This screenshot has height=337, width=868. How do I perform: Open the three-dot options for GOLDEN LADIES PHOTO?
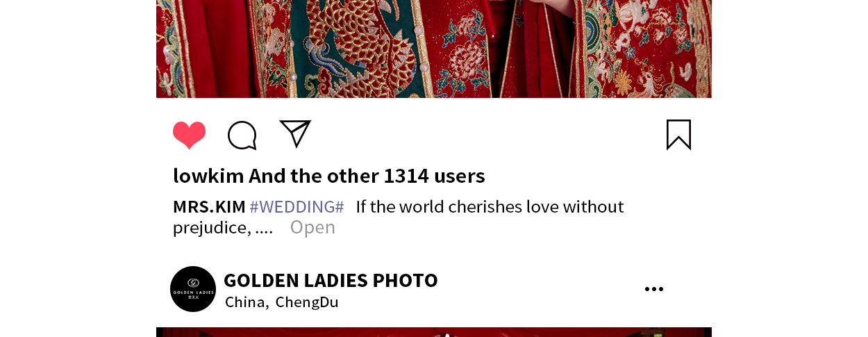[x=653, y=289]
